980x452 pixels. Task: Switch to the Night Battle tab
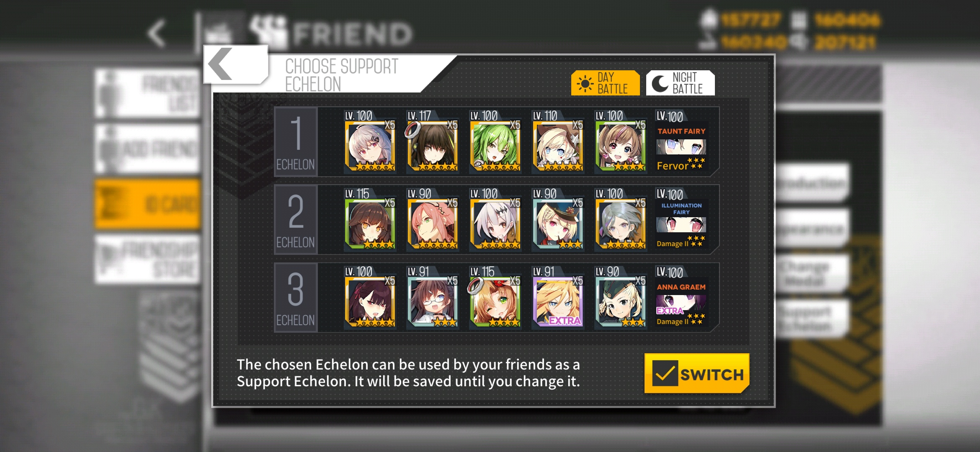(x=680, y=83)
